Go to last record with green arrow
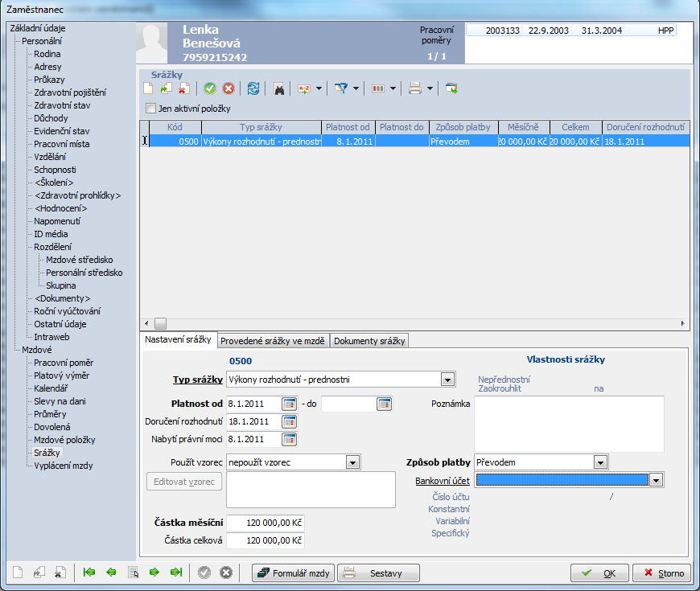Screen dimensions: 700x591 175,573
